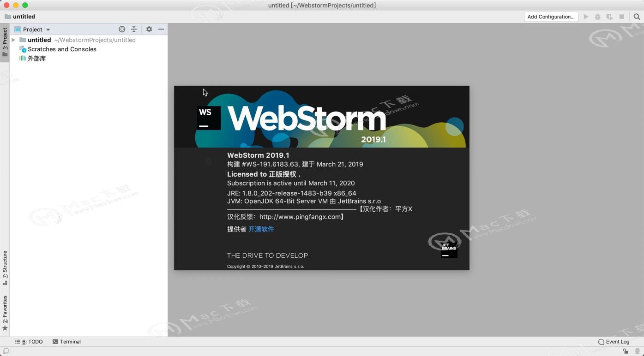Click the JetBrains copyright notice text
This screenshot has height=356, width=644.
(x=265, y=267)
